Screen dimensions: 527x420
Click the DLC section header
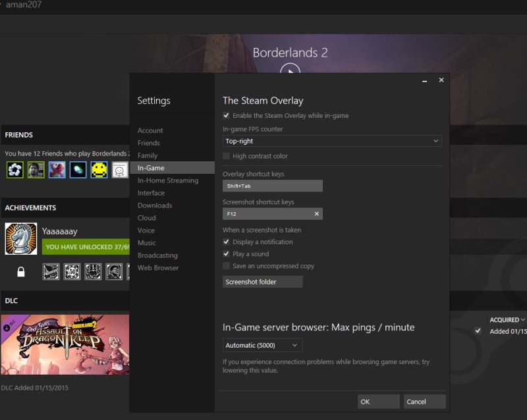(x=11, y=301)
